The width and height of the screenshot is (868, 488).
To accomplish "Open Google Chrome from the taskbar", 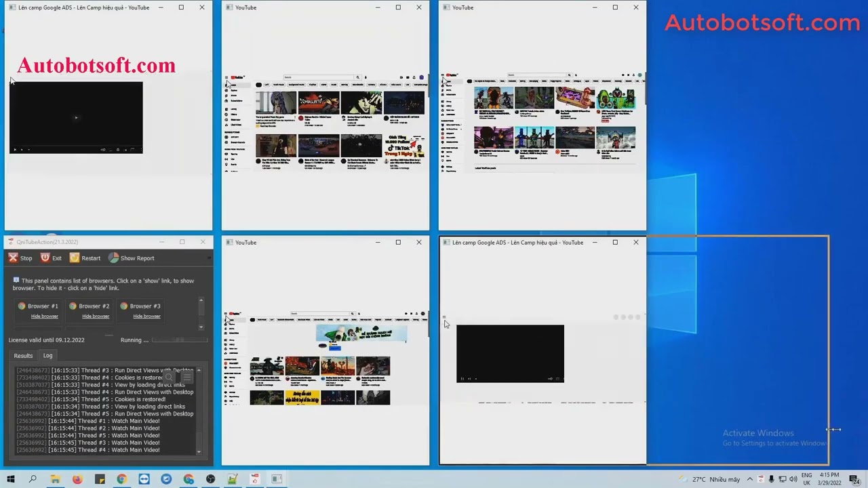I will pyautogui.click(x=121, y=479).
